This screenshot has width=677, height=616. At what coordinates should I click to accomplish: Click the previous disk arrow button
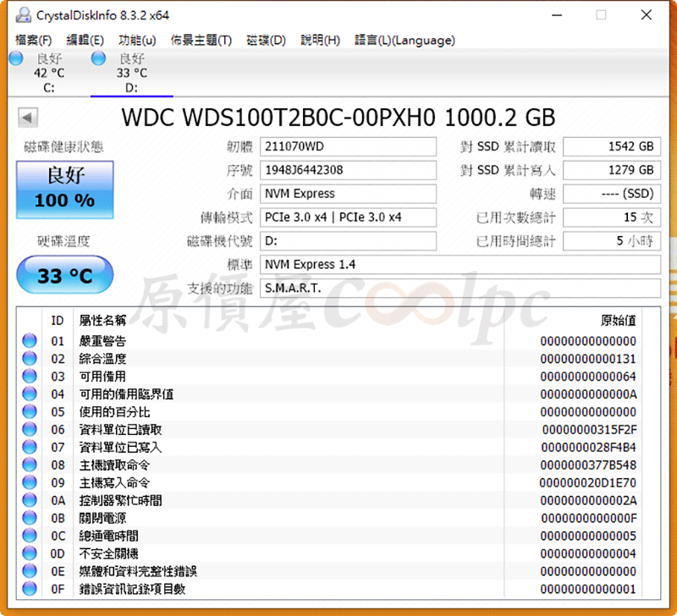coord(28,118)
